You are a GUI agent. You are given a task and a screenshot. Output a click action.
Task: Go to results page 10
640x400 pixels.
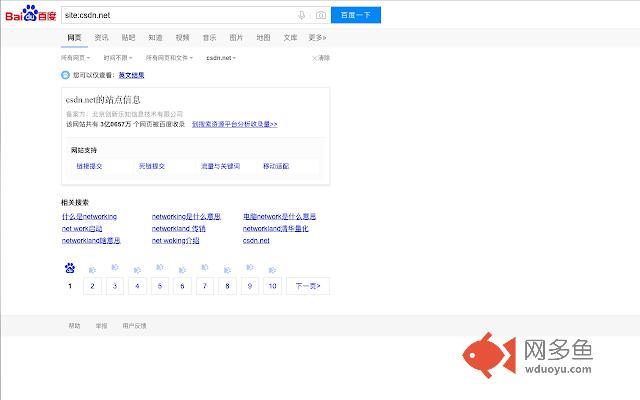click(x=273, y=286)
